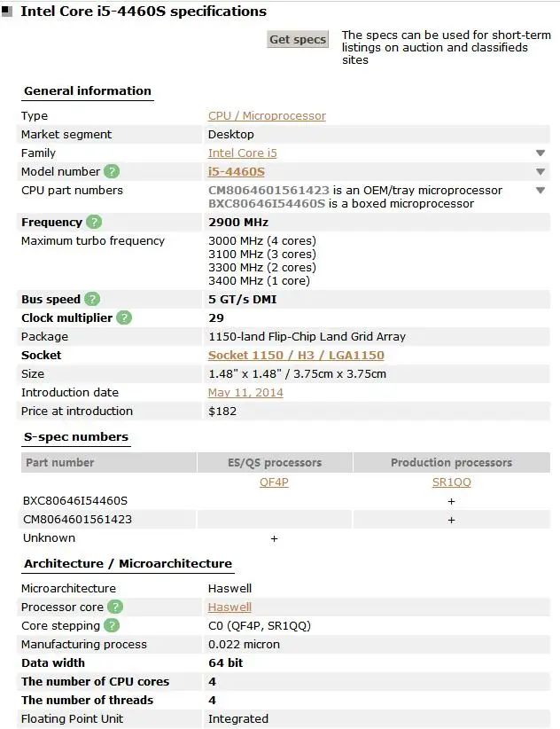Click the Processor core help icon
The height and width of the screenshot is (729, 560).
click(115, 607)
